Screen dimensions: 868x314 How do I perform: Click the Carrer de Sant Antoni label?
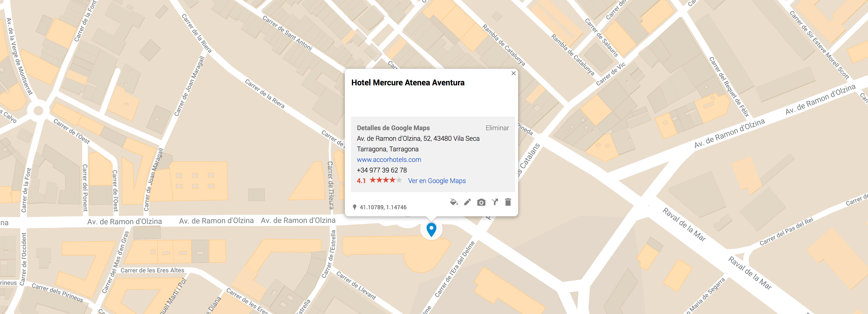tap(287, 33)
